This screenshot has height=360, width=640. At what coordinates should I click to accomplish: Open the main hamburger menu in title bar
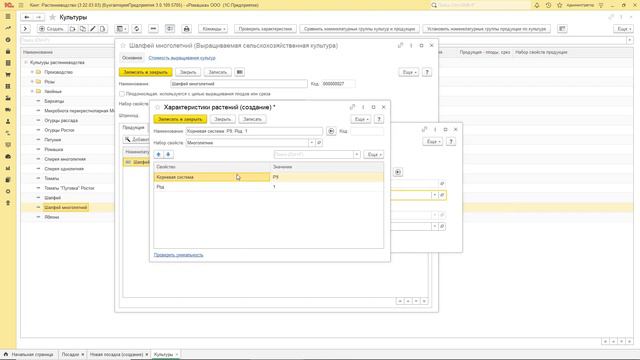click(x=21, y=5)
